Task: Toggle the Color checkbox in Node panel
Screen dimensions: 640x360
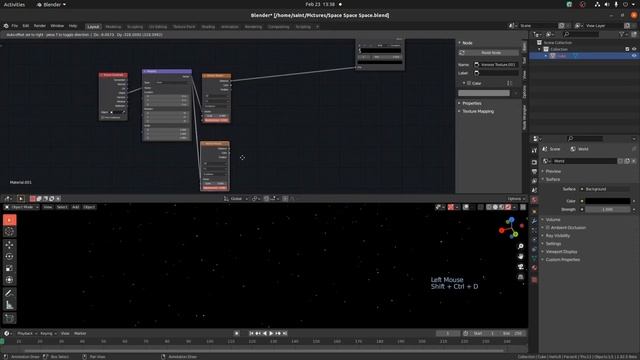Action: pyautogui.click(x=469, y=83)
